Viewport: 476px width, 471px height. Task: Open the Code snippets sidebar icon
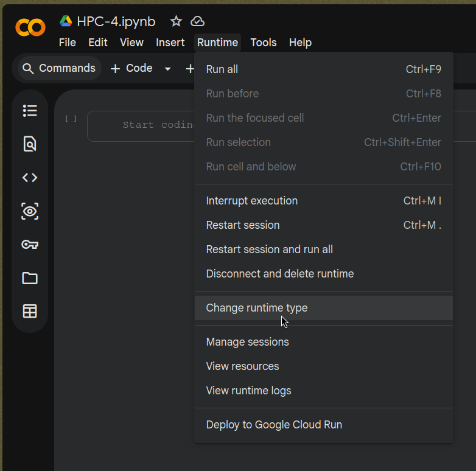pyautogui.click(x=30, y=178)
